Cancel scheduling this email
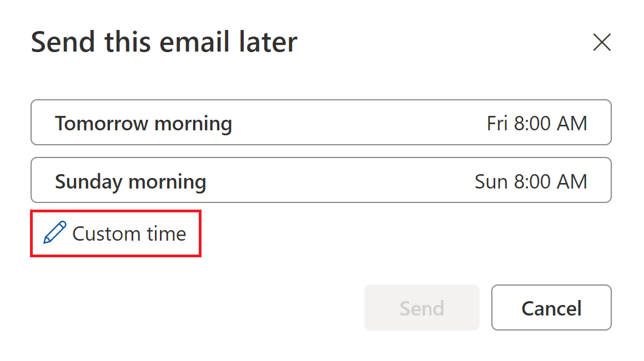644x361 pixels. coord(551,308)
